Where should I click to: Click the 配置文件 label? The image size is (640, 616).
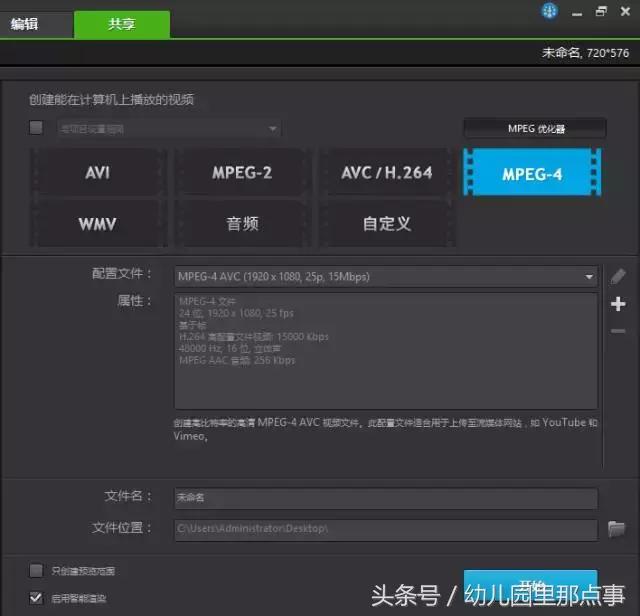click(x=122, y=274)
